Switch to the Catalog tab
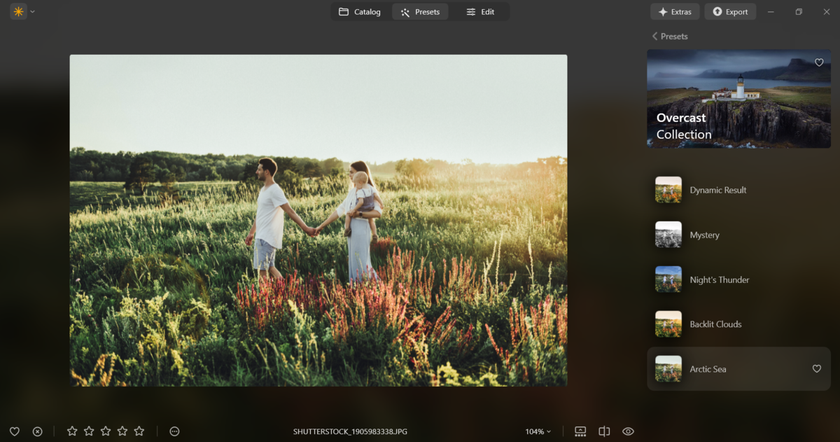This screenshot has height=442, width=840. click(359, 12)
